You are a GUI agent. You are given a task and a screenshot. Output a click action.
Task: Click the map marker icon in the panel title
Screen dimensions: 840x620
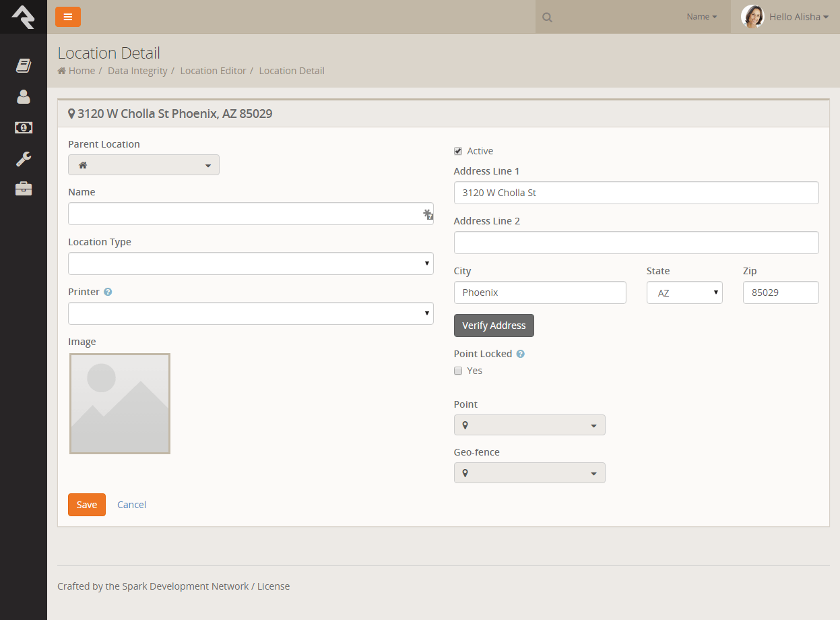click(71, 114)
